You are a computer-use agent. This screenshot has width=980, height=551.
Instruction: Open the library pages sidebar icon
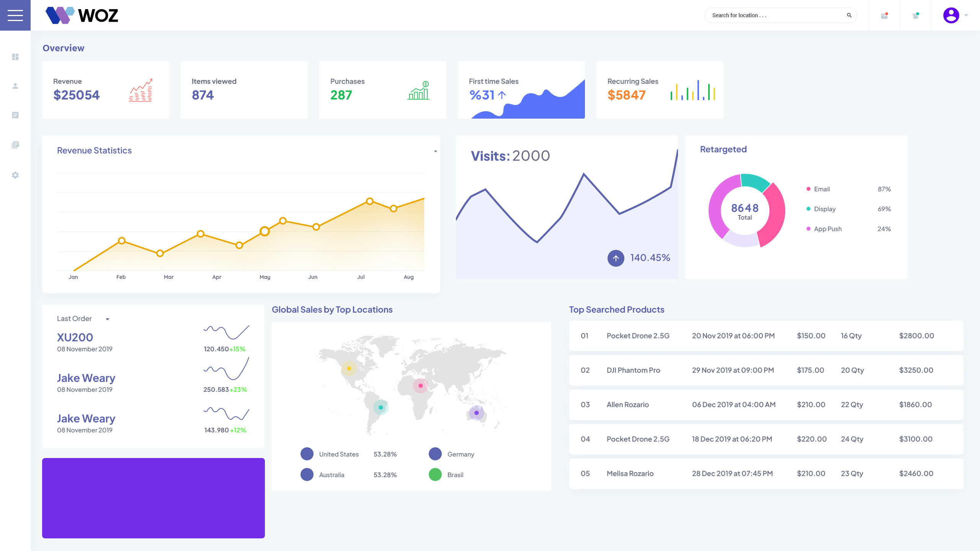pyautogui.click(x=15, y=145)
